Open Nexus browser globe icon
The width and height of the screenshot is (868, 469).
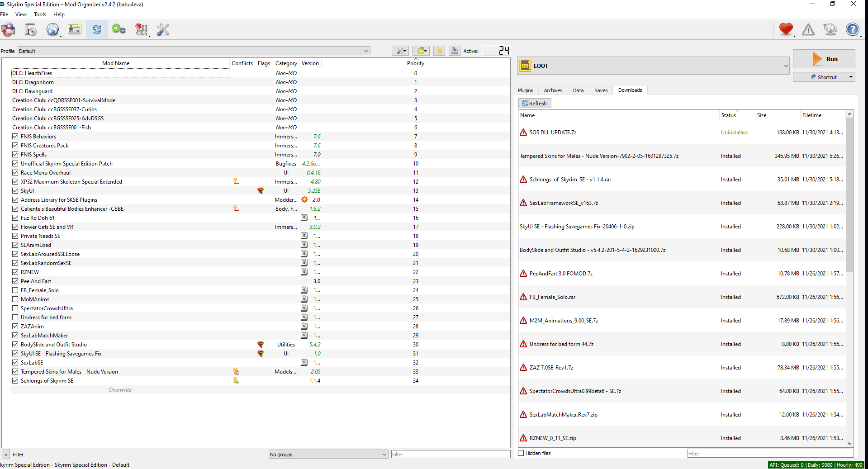tap(53, 30)
